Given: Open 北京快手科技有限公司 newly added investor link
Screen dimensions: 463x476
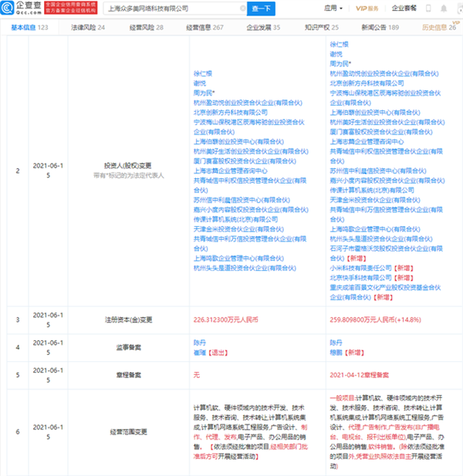Looking at the screenshot, I should (x=360, y=278).
